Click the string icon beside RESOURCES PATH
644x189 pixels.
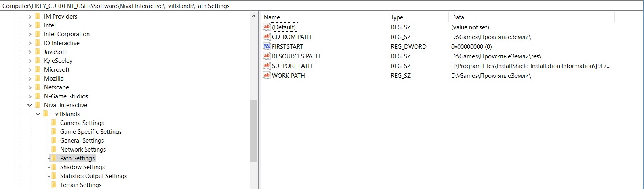pyautogui.click(x=267, y=56)
